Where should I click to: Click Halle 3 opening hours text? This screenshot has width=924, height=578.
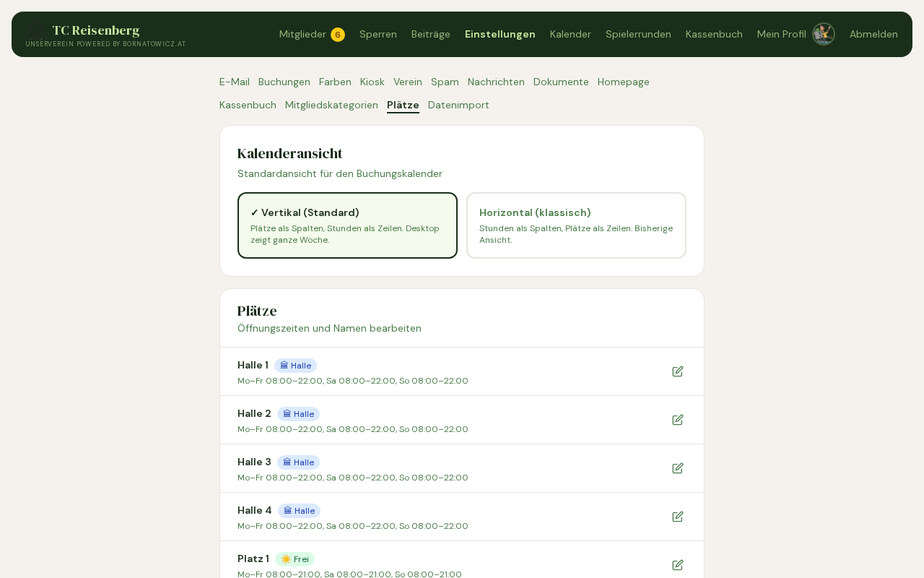tap(353, 478)
